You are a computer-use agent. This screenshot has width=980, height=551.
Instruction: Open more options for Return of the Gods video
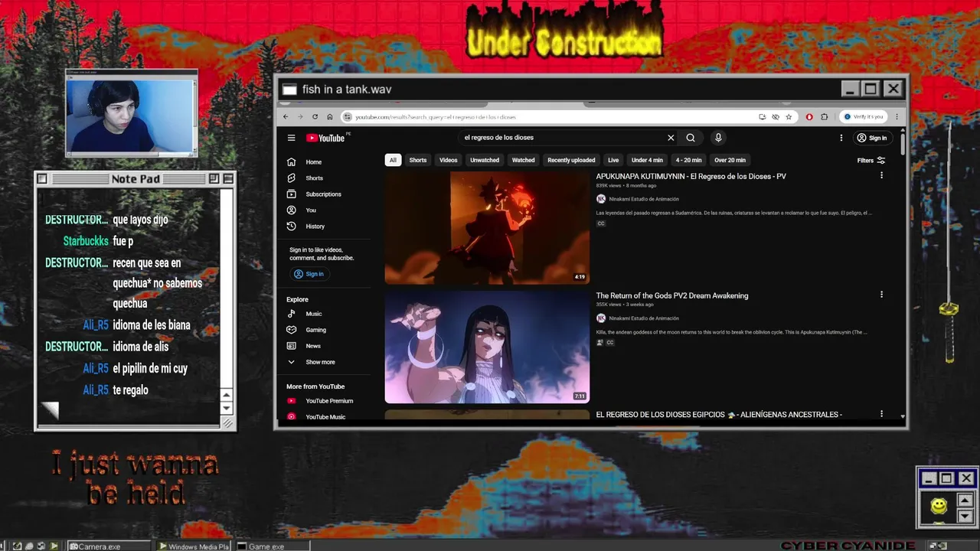tap(881, 295)
